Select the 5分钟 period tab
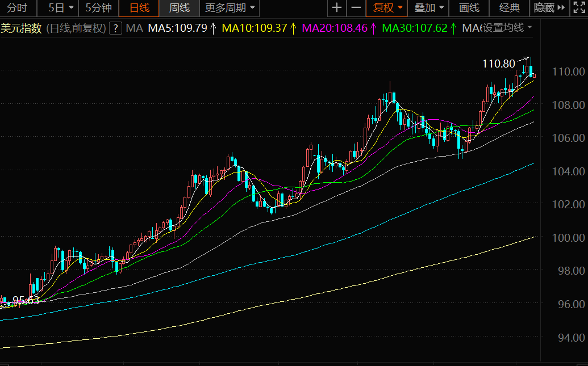The image size is (588, 366). click(98, 8)
